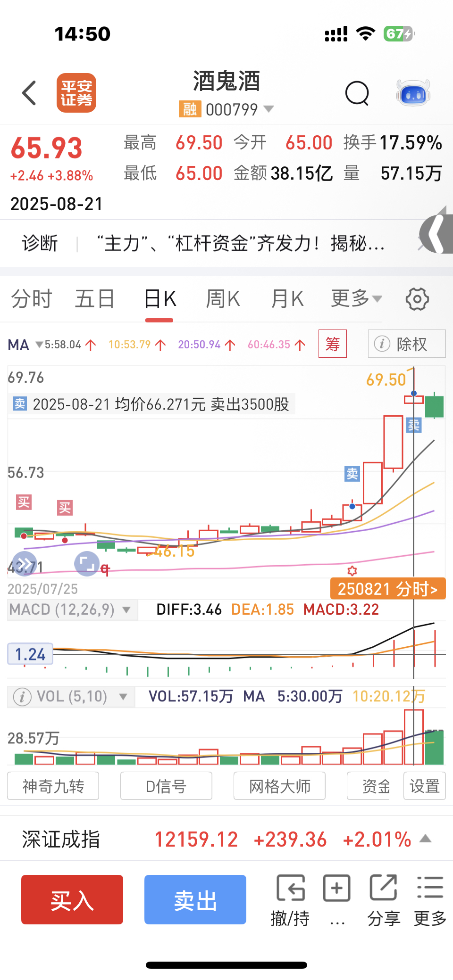Tap the back arrow icon

click(29, 93)
